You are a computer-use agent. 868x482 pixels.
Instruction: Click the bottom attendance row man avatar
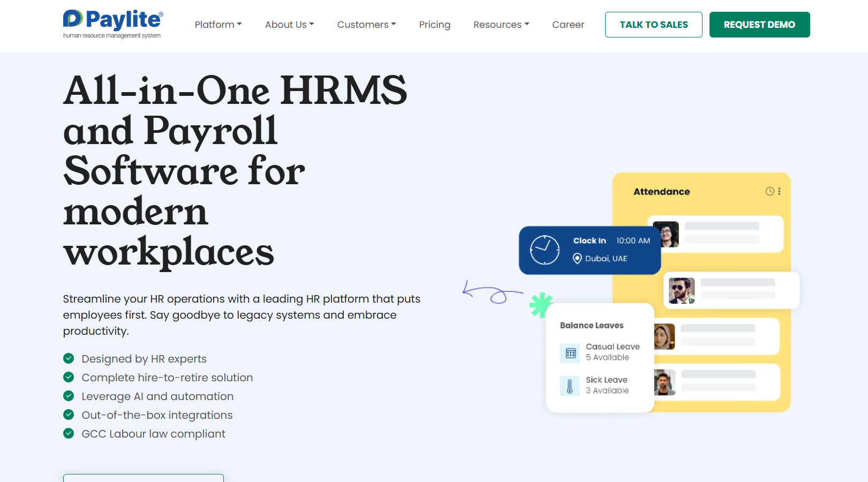(665, 382)
